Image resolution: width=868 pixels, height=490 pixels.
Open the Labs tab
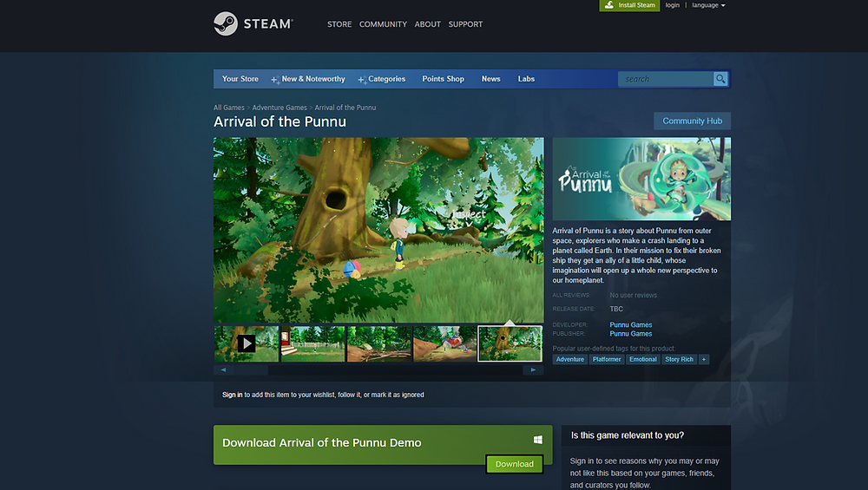coord(526,79)
